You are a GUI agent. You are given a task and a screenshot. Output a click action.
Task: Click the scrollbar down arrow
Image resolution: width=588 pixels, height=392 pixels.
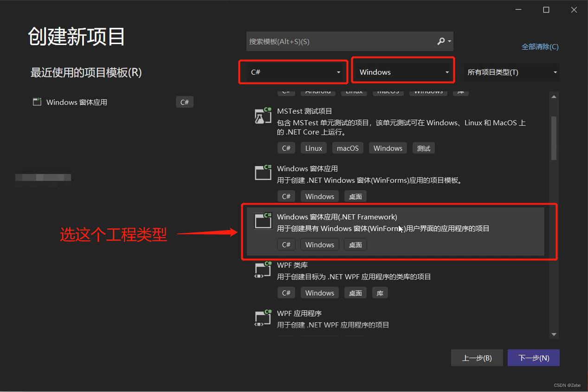pyautogui.click(x=553, y=334)
